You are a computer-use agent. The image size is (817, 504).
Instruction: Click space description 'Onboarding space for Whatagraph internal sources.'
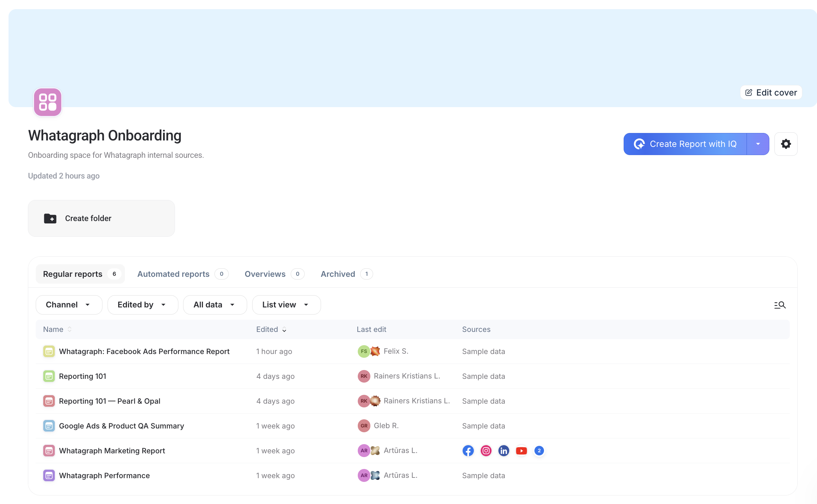click(116, 155)
